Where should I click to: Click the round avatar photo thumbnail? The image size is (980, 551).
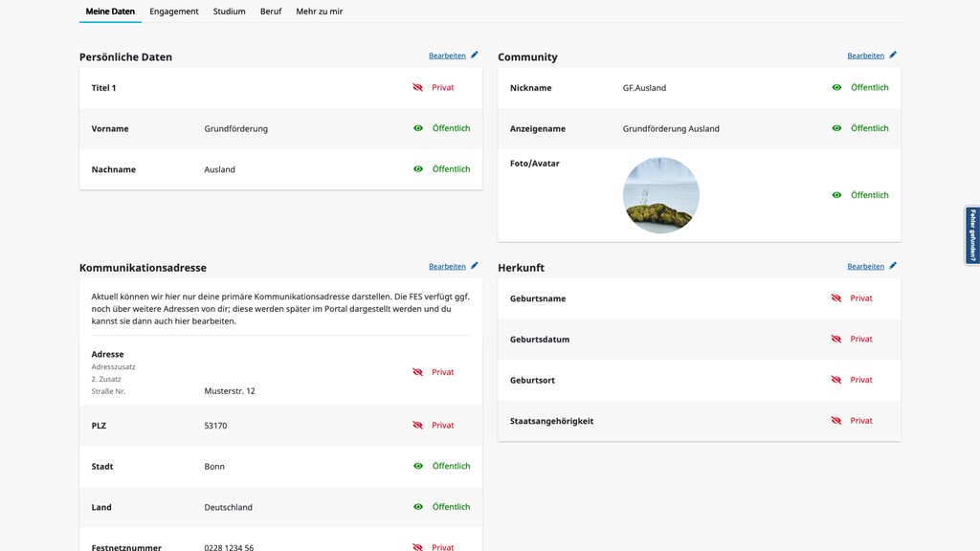tap(660, 195)
